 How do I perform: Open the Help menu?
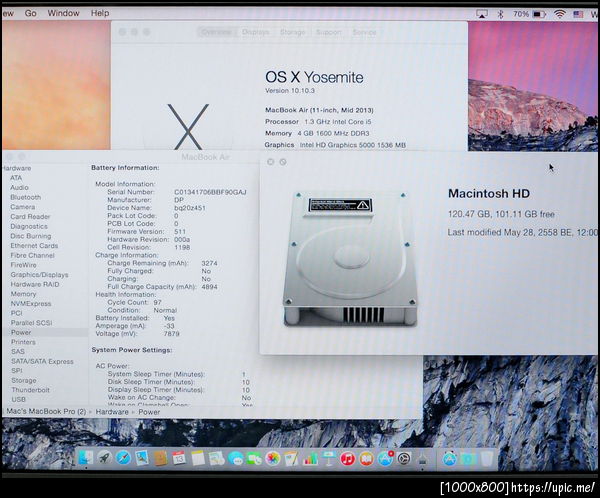point(100,13)
